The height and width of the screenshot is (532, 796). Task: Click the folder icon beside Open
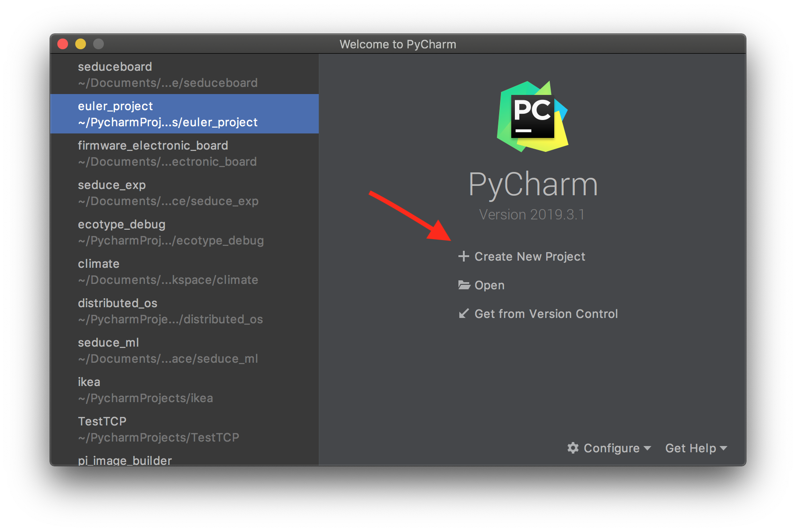pos(464,285)
